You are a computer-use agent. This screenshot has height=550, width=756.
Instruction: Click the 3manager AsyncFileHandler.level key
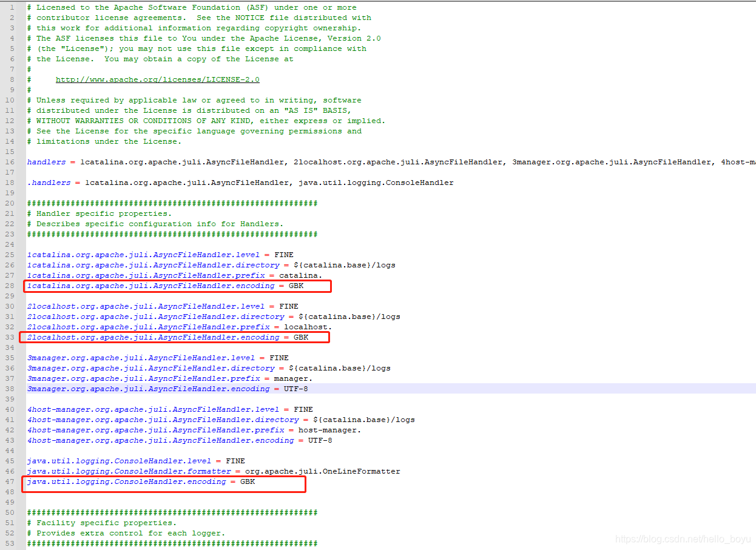[141, 358]
